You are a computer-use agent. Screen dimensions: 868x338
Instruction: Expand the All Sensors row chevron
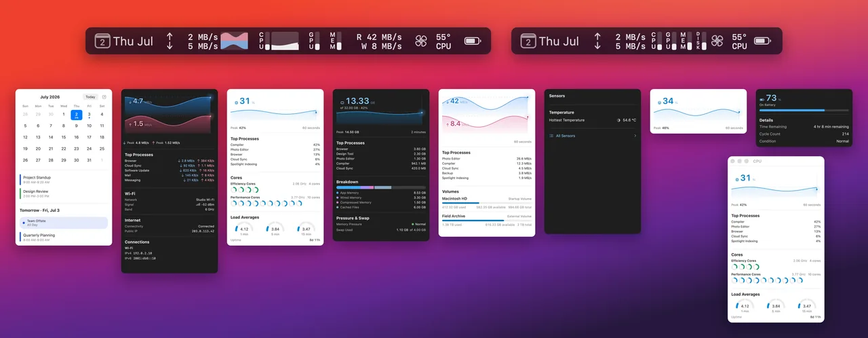pyautogui.click(x=635, y=136)
